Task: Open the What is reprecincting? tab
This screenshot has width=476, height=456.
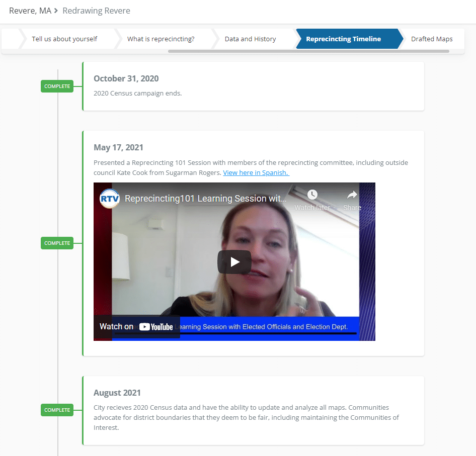Action: tap(161, 39)
